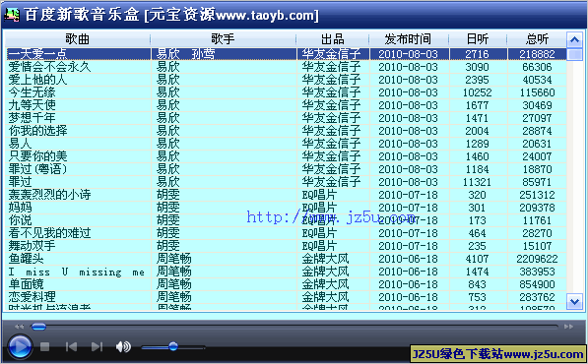588x364 pixels.
Task: Click daily listens value 11321
Action: [477, 182]
